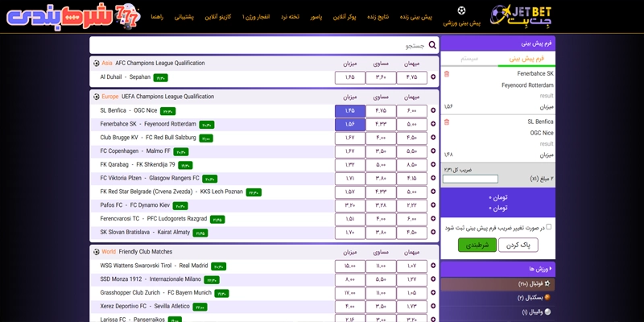
Task: Click ball icon beside AFC Champions League Qualification
Action: 97,64
